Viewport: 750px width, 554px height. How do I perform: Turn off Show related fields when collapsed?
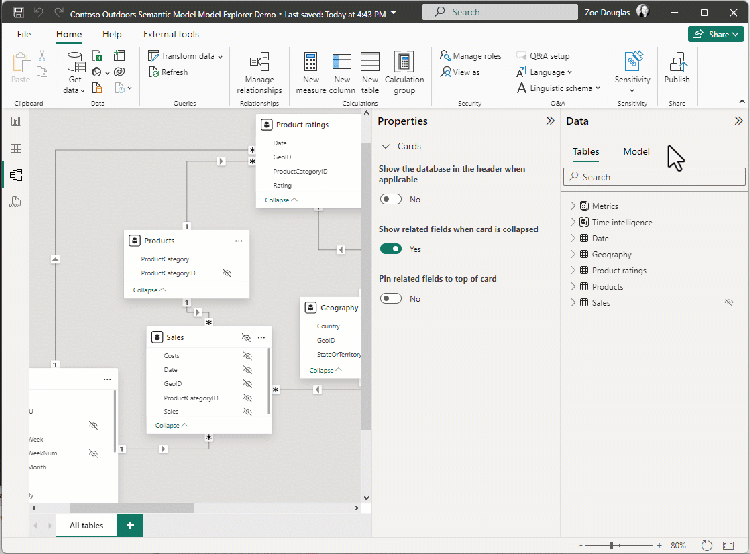coord(391,248)
